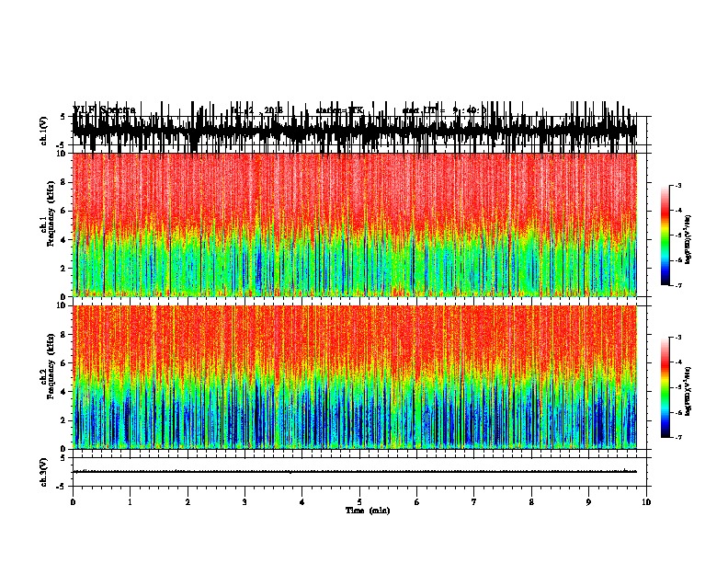Click the 6 kHz tick of ch.1 spectrogram
This screenshot has width=728, height=563.
point(64,212)
